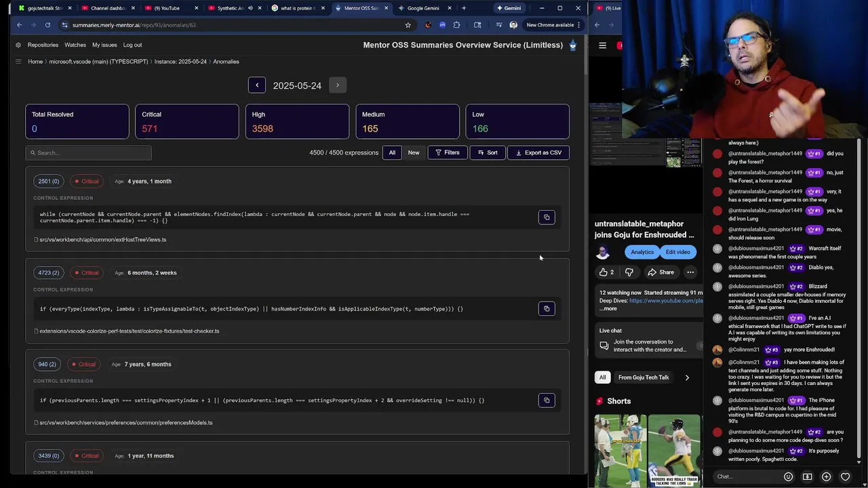
Task: Open the new tab plus button
Action: (x=464, y=8)
